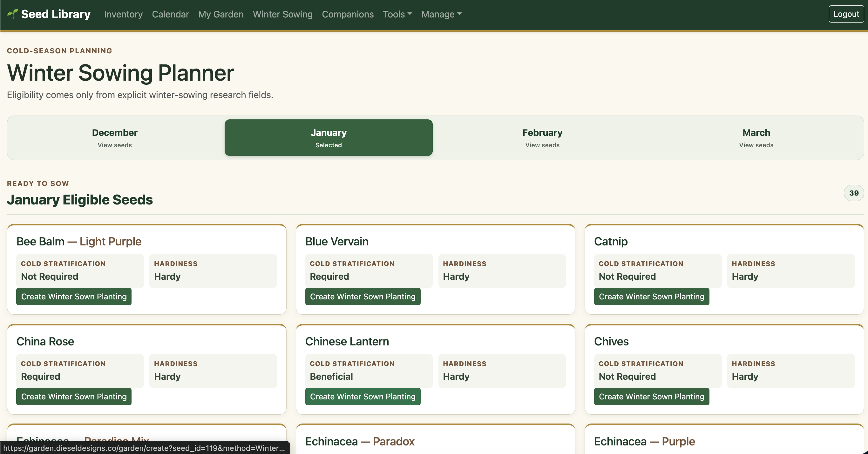Create Winter Sown Planting for Chinese Lantern

click(363, 397)
